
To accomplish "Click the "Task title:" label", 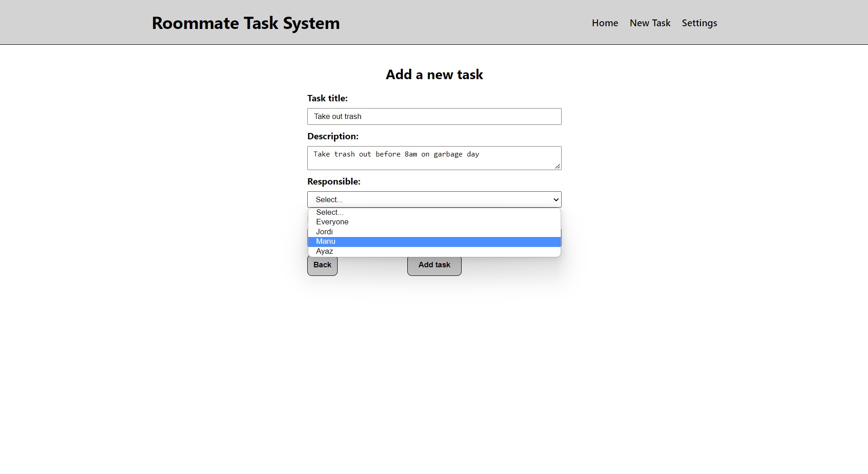I will click(327, 98).
